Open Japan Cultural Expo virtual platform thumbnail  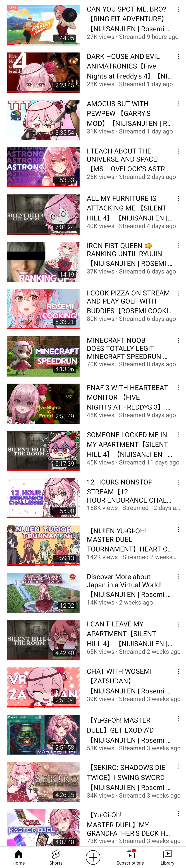pyautogui.click(x=43, y=593)
